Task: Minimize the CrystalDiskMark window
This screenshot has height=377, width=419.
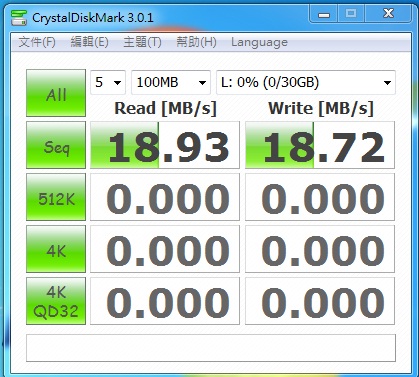Action: click(x=324, y=14)
